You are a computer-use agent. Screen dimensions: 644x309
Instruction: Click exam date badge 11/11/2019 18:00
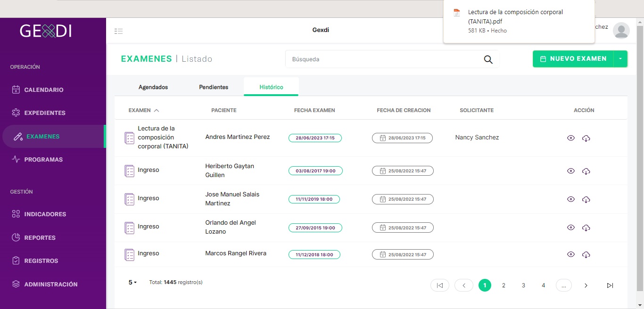[x=314, y=199]
